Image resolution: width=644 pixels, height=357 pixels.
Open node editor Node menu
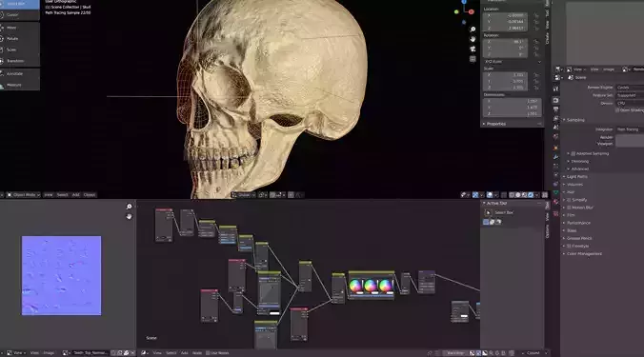tap(197, 353)
